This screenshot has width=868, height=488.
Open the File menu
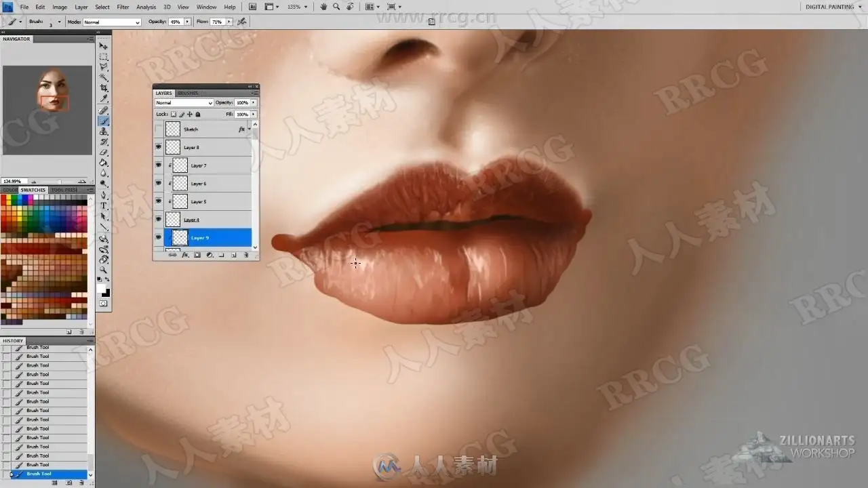24,7
